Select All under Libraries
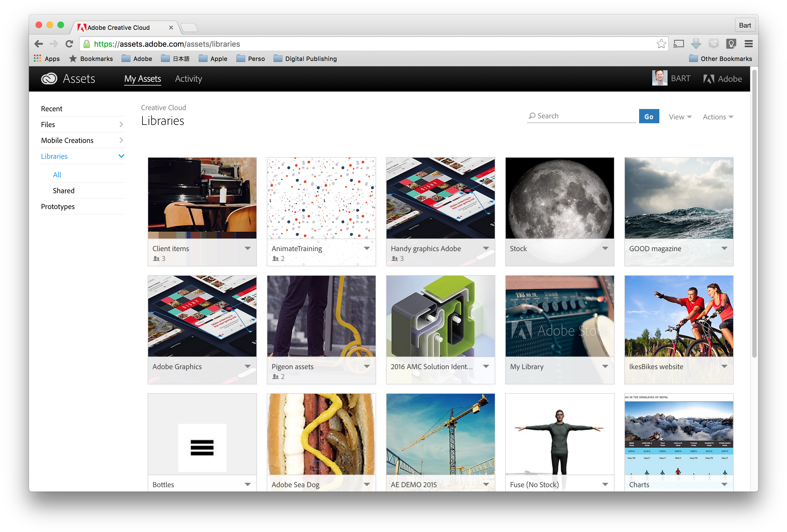Screen dimensions: 787x532 (57, 175)
